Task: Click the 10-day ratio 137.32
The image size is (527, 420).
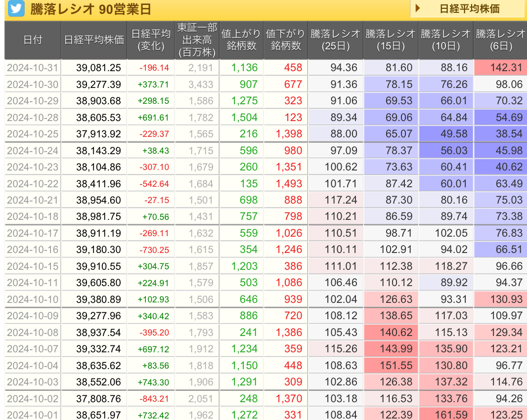Action: tap(451, 382)
